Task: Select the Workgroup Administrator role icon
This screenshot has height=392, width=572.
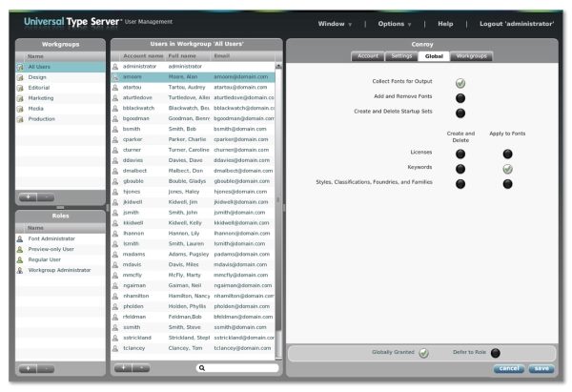Action: (x=21, y=270)
